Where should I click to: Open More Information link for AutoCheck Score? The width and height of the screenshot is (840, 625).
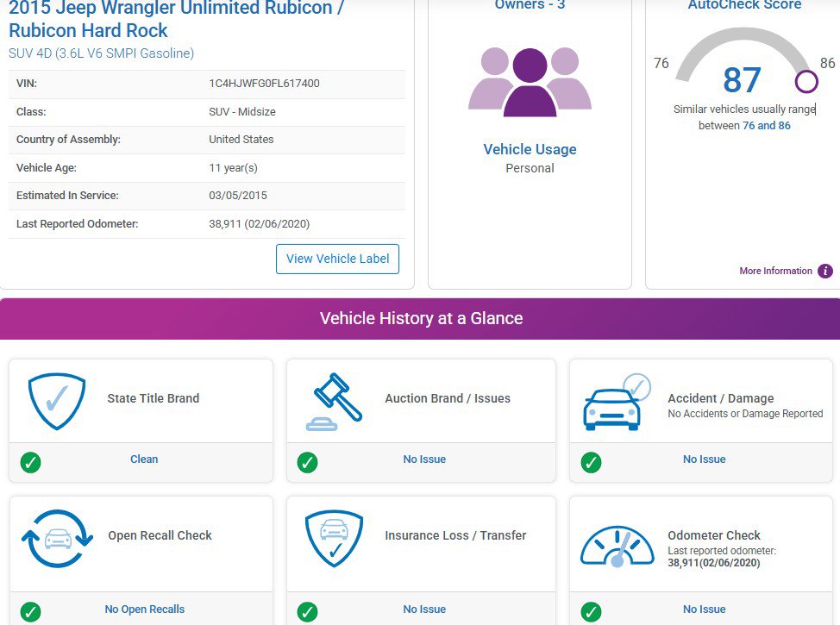775,271
